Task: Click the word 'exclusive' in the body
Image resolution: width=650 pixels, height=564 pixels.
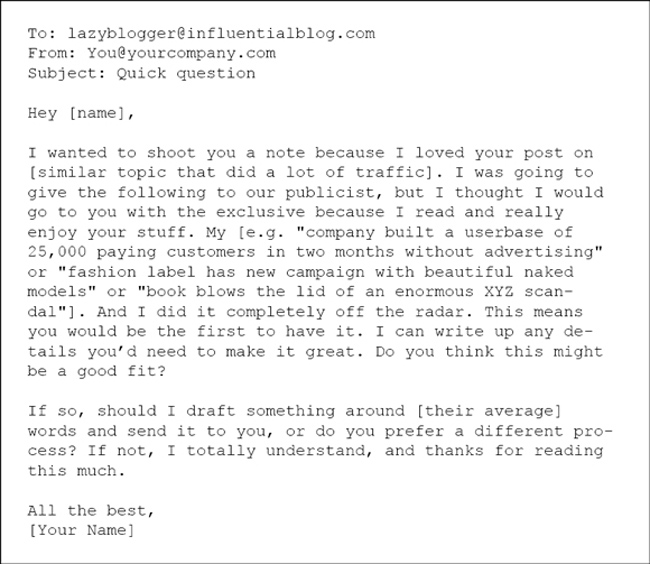Action: pos(260,212)
